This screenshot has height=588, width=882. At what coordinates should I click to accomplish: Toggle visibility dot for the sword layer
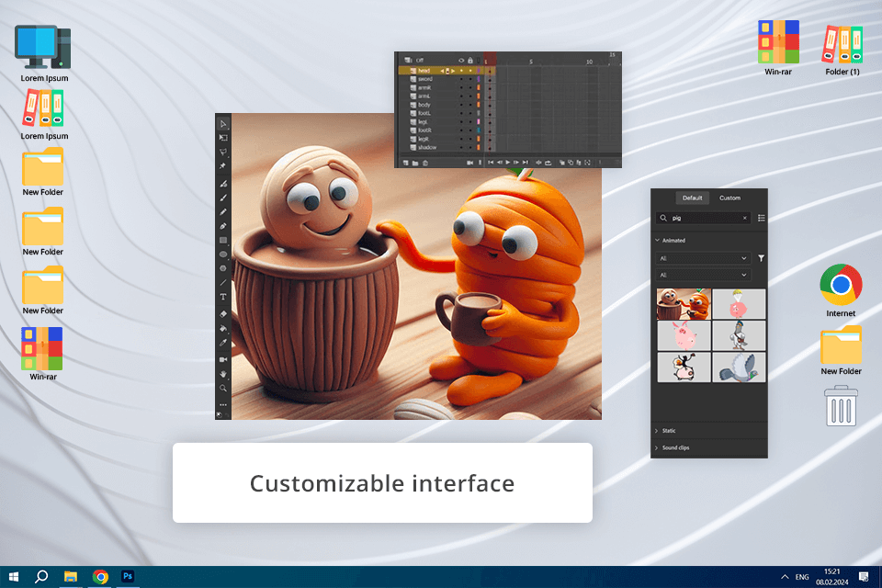pyautogui.click(x=461, y=79)
